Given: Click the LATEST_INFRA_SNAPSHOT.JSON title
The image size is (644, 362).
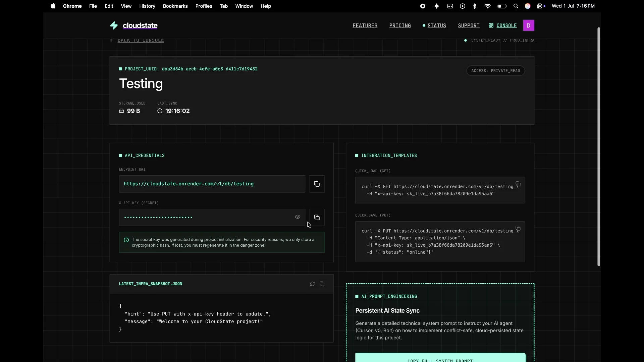Looking at the screenshot, I should 151,284.
